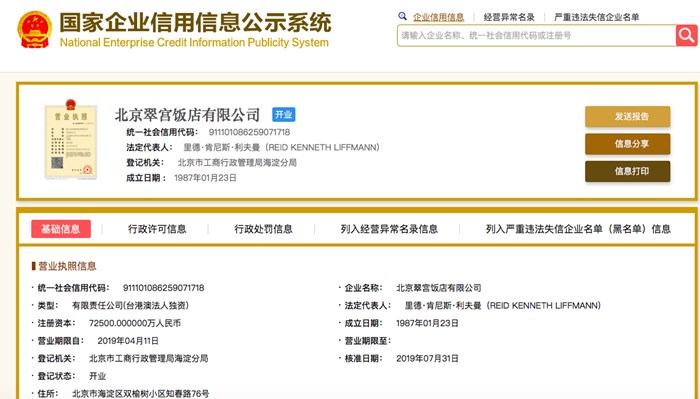The height and width of the screenshot is (399, 700).
Task: Click National Enterprise Credit Information Publicity System subtitle
Action: pos(194,42)
